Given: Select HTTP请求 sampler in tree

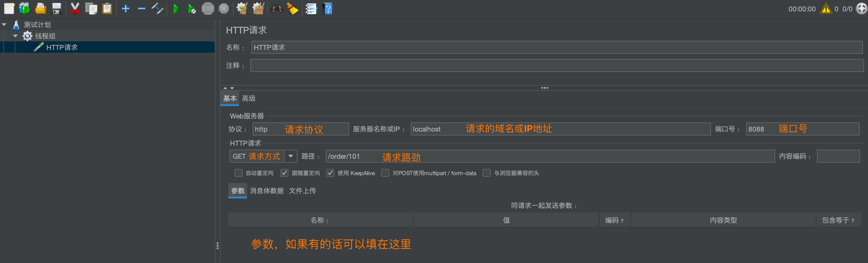Looking at the screenshot, I should [x=62, y=47].
